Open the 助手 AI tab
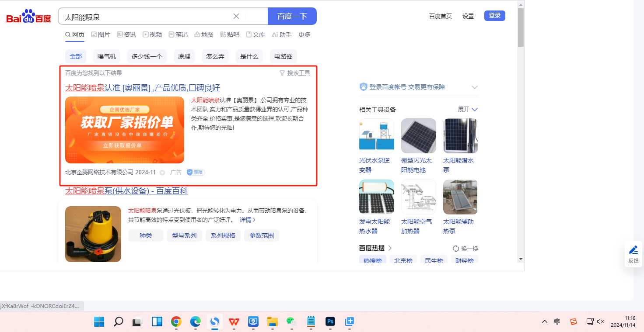The image size is (644, 332). tap(282, 35)
